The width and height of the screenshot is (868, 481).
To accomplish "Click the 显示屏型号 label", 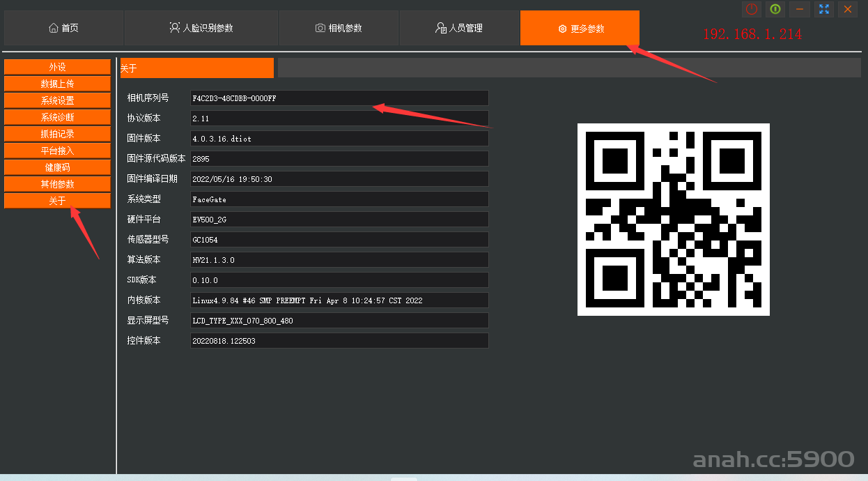I will [x=148, y=320].
